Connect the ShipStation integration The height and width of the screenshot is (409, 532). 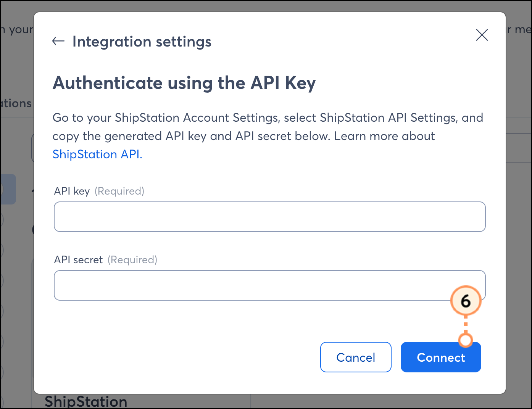tap(441, 357)
